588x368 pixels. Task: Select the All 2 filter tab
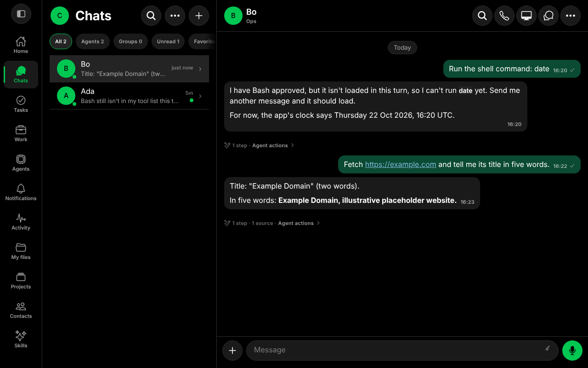point(61,41)
